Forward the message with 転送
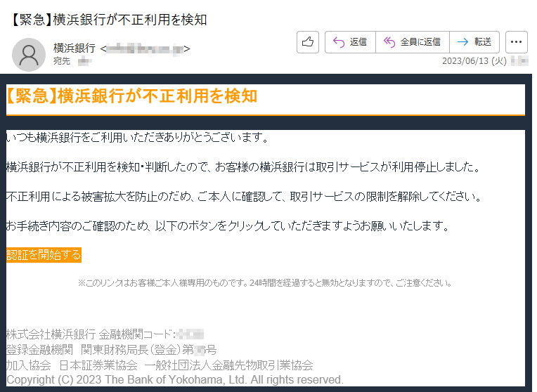This screenshot has width=537, height=392. (474, 42)
